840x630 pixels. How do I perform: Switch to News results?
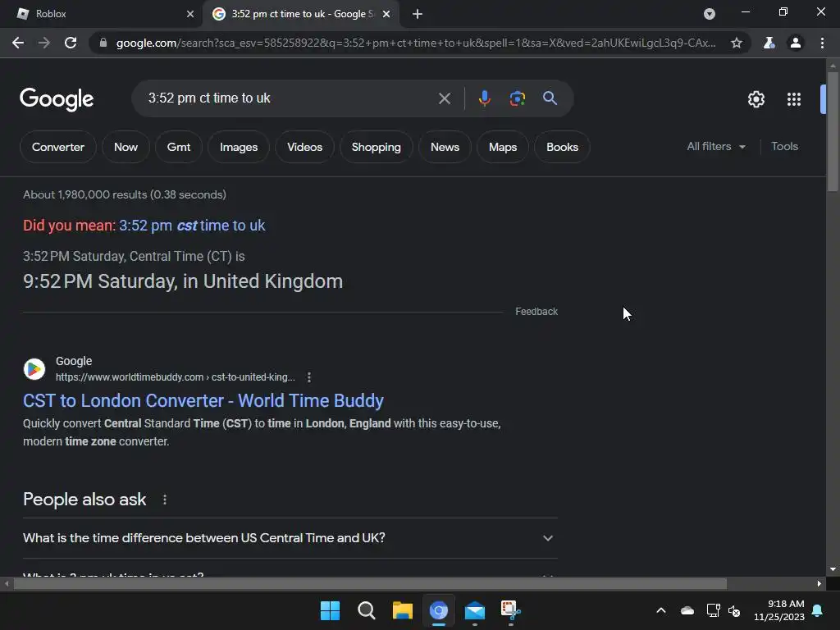tap(445, 147)
